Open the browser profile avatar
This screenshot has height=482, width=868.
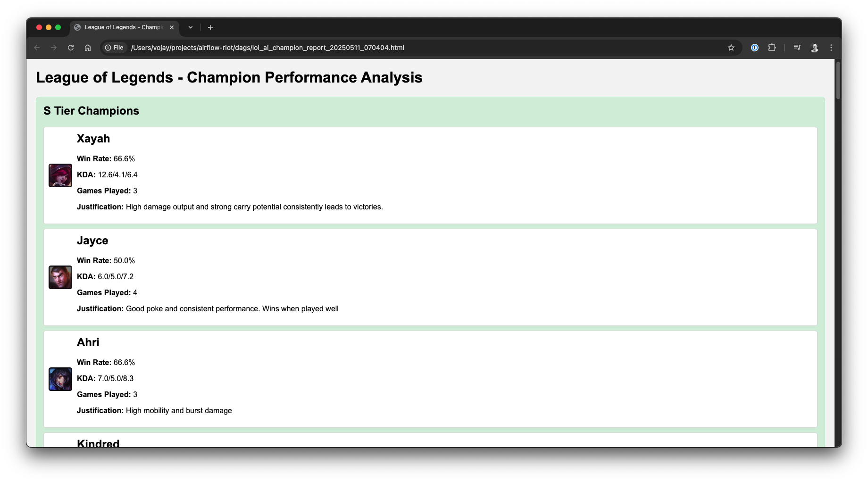point(815,48)
